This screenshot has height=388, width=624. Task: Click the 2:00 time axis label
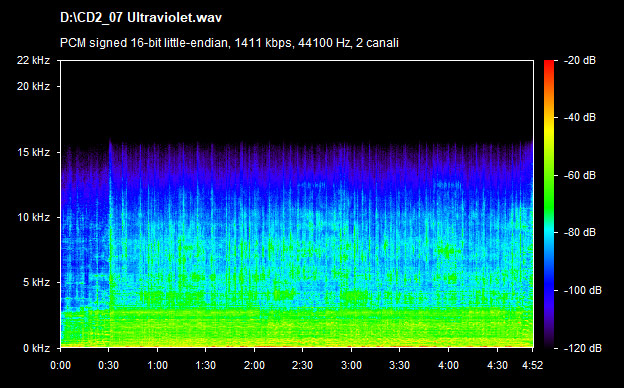point(254,365)
